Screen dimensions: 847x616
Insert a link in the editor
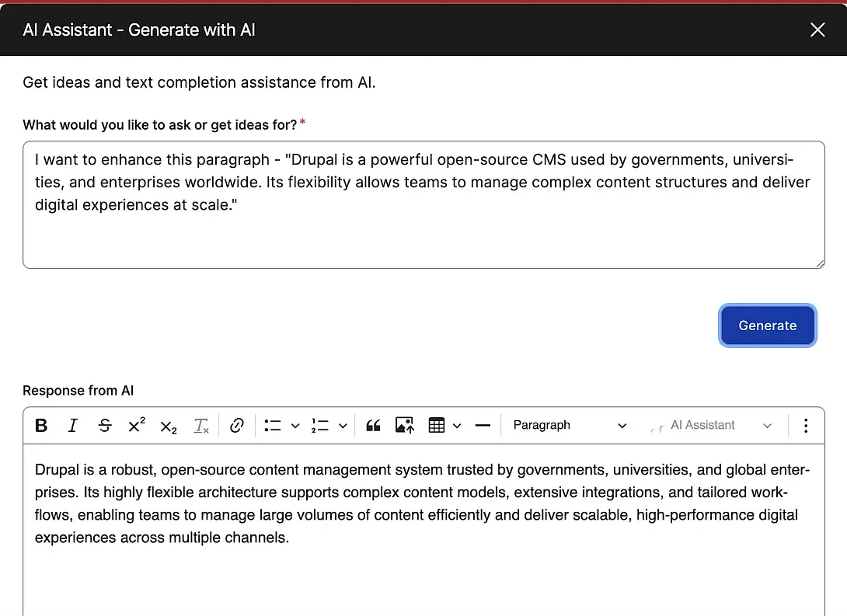click(236, 426)
